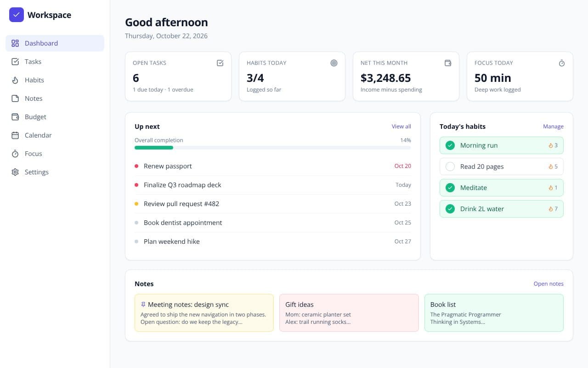Image resolution: width=588 pixels, height=368 pixels.
Task: Click the View all link in Up next
Action: 401,126
